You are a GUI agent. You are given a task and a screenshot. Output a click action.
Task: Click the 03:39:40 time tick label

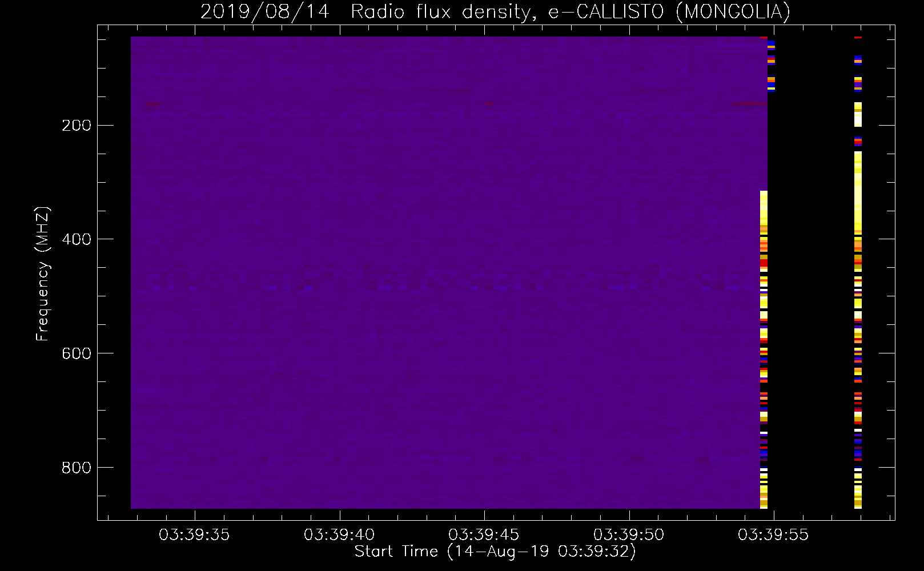[339, 535]
